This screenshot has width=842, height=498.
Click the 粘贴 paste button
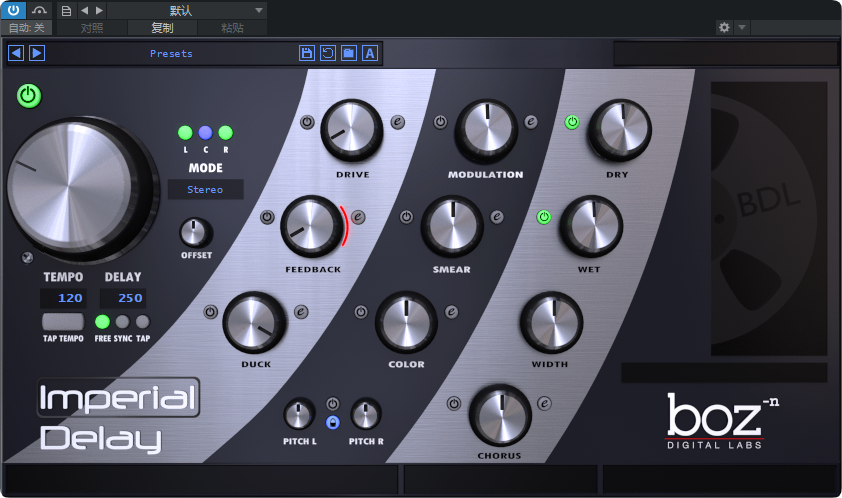coord(233,27)
